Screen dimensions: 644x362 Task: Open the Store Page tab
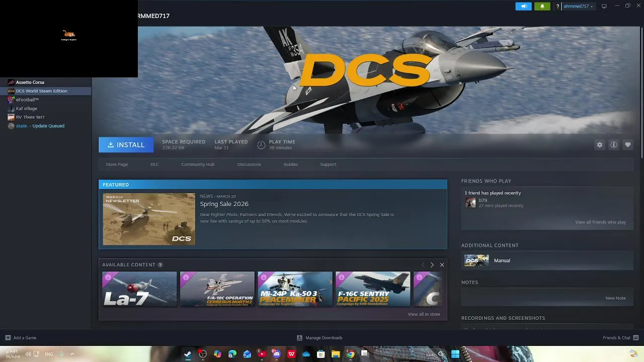point(117,164)
